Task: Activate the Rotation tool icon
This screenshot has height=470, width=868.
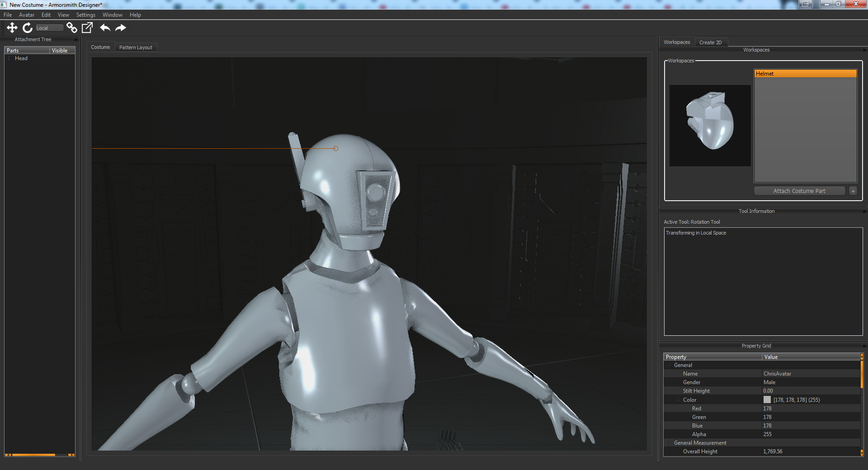Action: pos(28,28)
